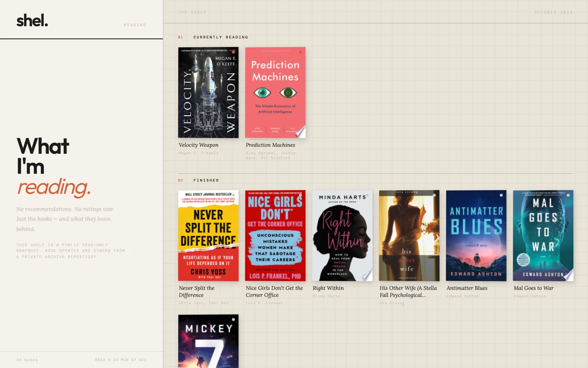Click the "6533 H 23 MIN 47 SEC" reading time
588x368 pixels.
pos(121,360)
